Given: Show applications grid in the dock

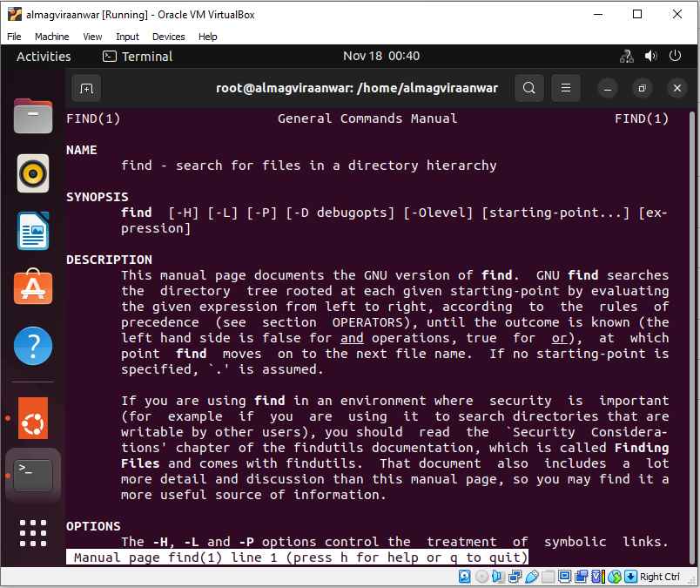Looking at the screenshot, I should click(x=33, y=532).
